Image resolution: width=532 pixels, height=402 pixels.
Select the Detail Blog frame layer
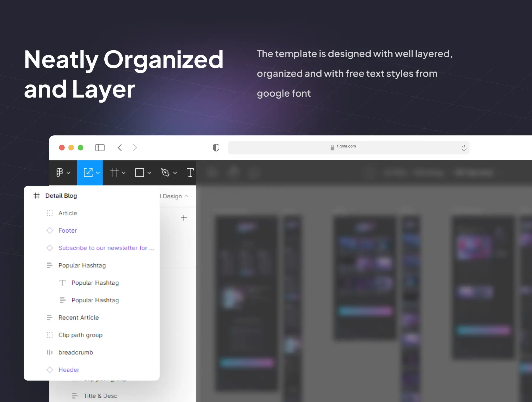pos(61,196)
